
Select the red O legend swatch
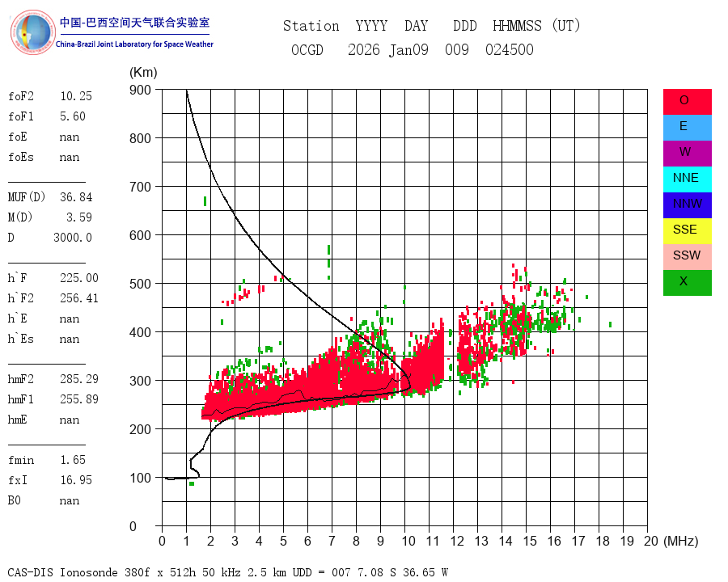(687, 102)
